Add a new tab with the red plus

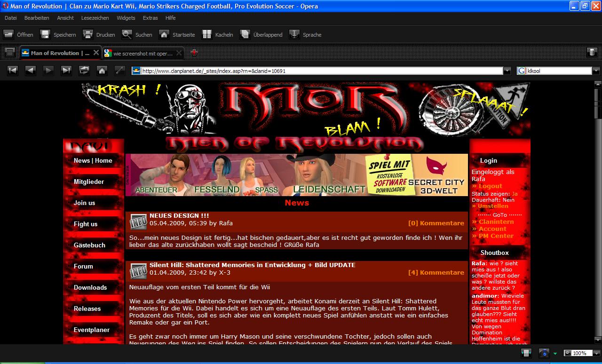(194, 53)
